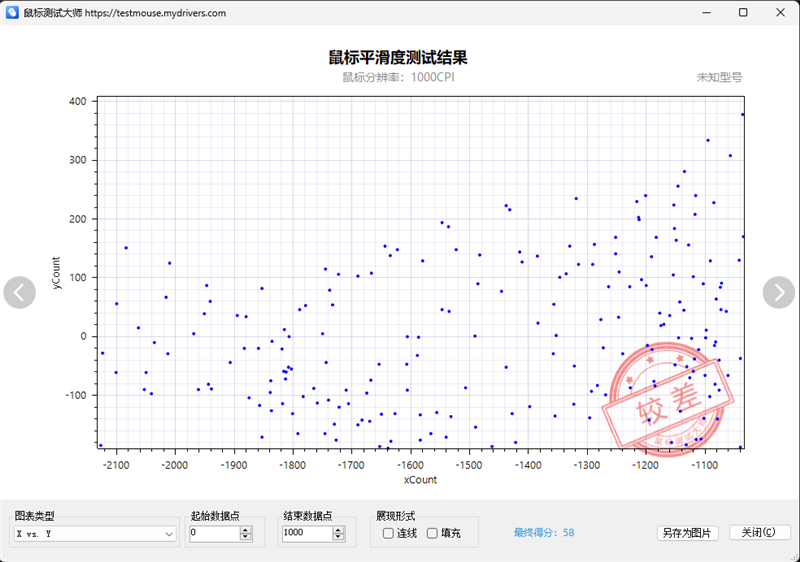Decrease the 起始数据点 value with down arrow
Viewport: 800px width, 562px height.
pyautogui.click(x=246, y=537)
